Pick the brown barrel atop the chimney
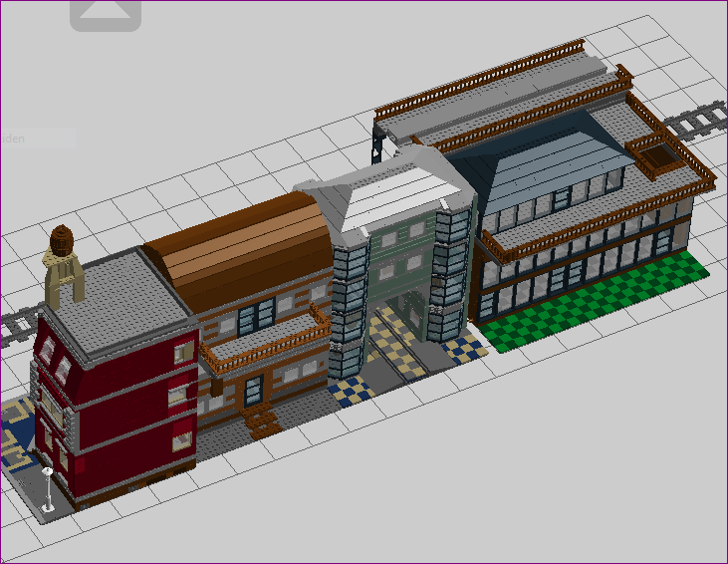This screenshot has width=728, height=564. pos(62,240)
